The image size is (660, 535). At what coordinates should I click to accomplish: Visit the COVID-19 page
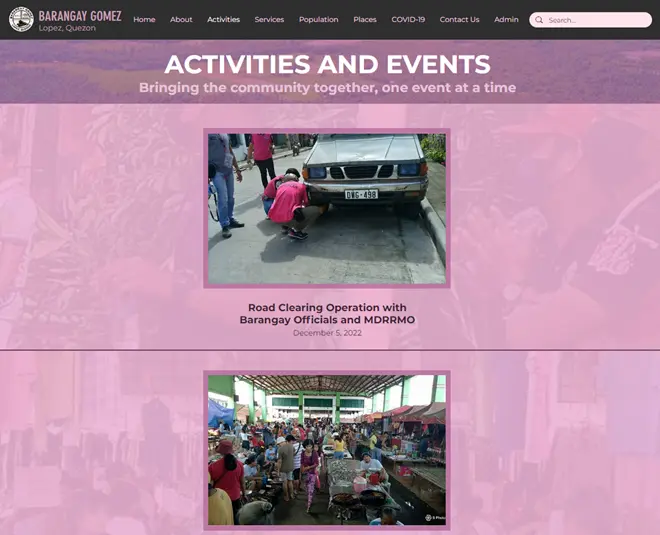(408, 20)
